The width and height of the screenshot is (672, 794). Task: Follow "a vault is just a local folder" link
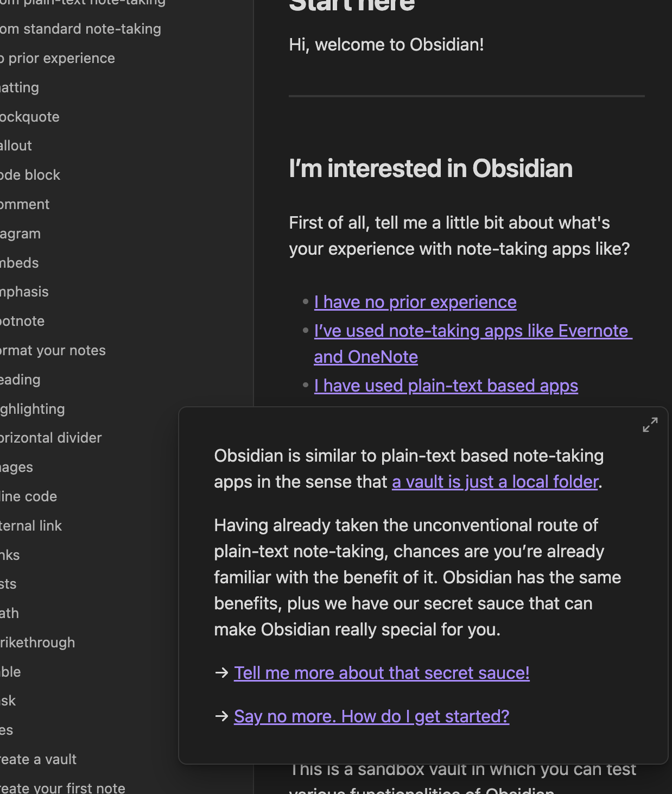point(495,482)
